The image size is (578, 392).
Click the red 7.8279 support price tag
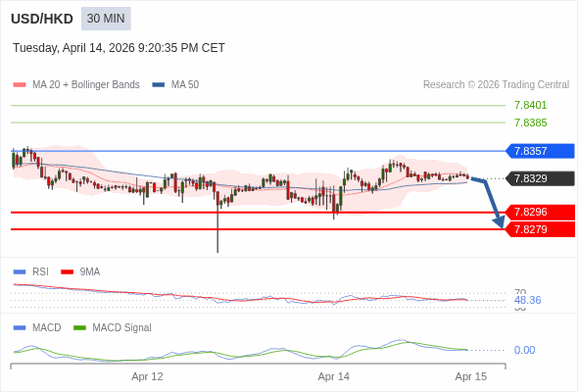click(x=540, y=229)
